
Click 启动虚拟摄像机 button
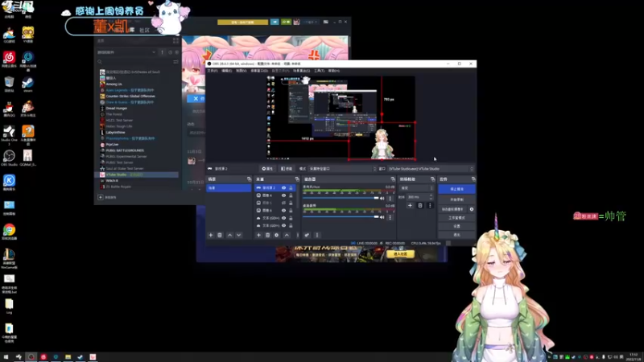[452, 209]
